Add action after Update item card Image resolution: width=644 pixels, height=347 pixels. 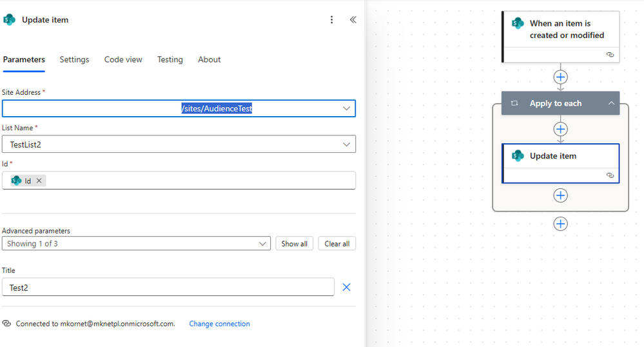click(561, 195)
